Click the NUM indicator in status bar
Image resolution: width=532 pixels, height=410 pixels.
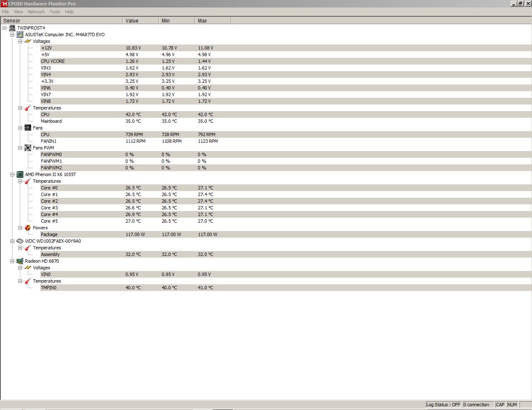[x=512, y=405]
